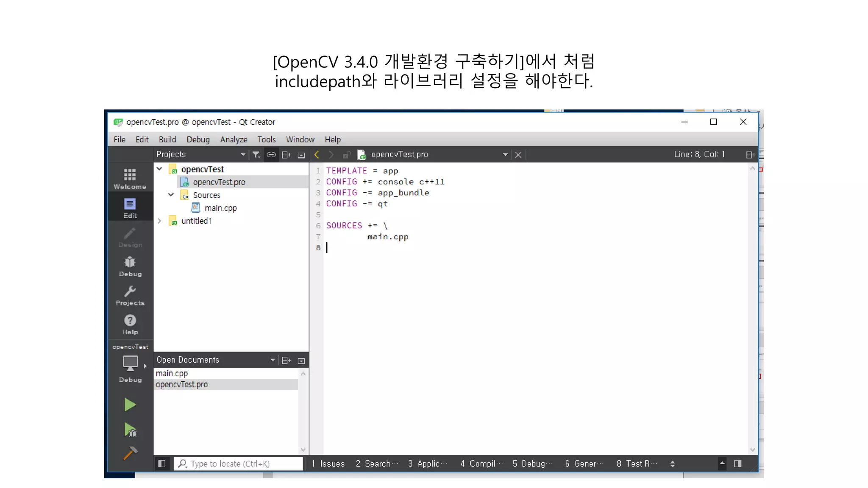Select the untitled1 project row
The width and height of the screenshot is (868, 488).
(x=196, y=221)
